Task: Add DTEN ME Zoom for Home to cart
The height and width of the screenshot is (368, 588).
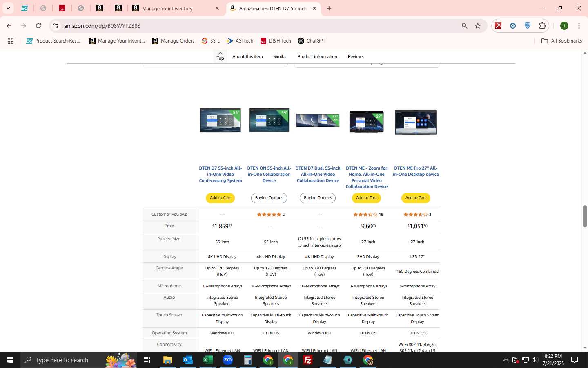Action: point(367,198)
